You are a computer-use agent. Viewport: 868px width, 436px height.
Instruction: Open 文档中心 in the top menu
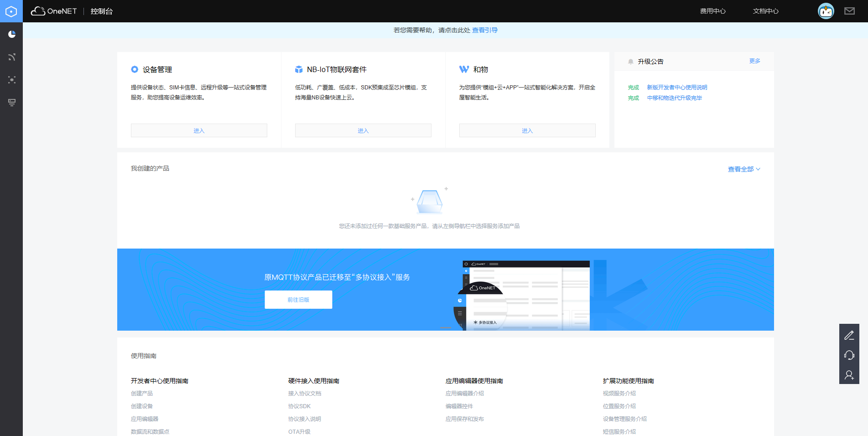click(765, 11)
